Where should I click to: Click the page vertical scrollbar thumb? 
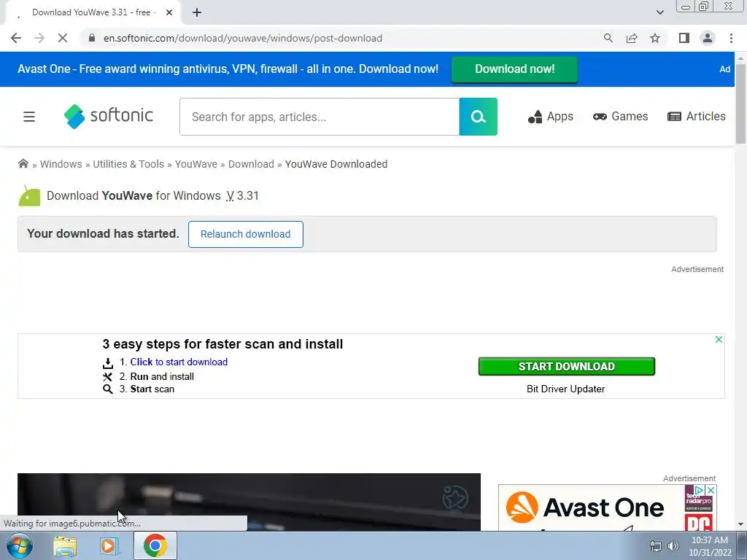740,104
